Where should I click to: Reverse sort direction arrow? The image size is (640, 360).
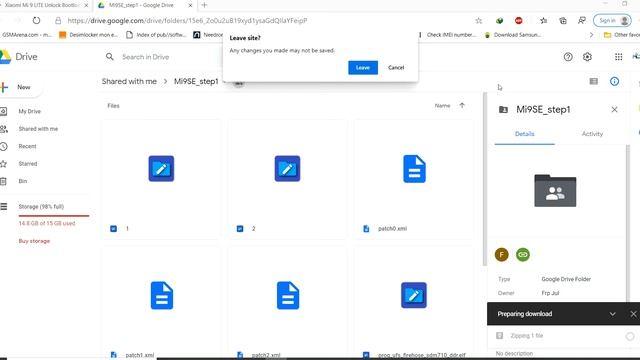[462, 105]
